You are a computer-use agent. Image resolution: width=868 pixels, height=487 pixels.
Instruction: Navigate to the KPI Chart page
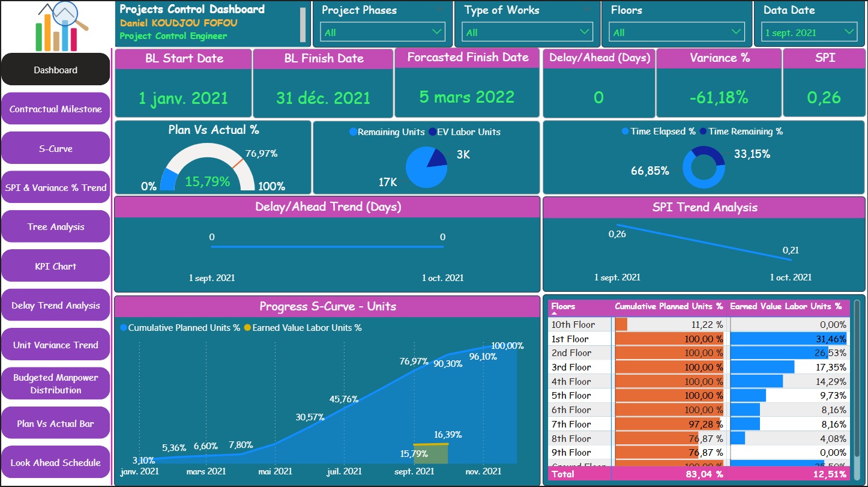pos(56,266)
